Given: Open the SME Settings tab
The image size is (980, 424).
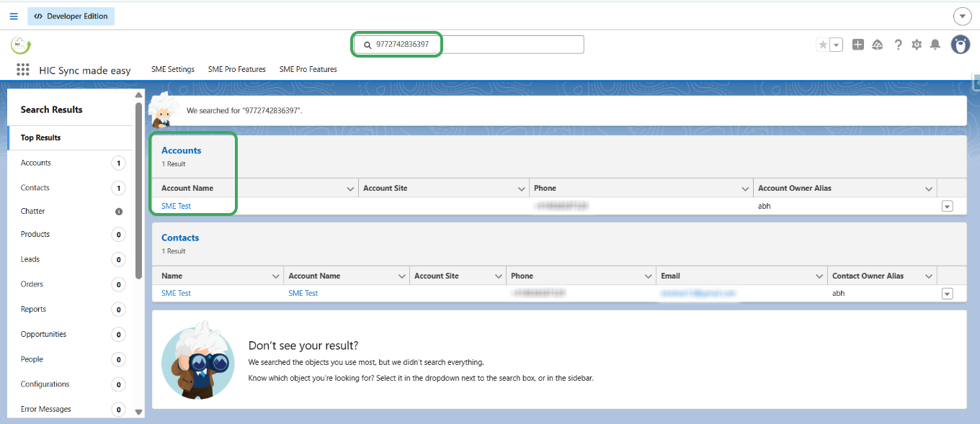Looking at the screenshot, I should [173, 70].
